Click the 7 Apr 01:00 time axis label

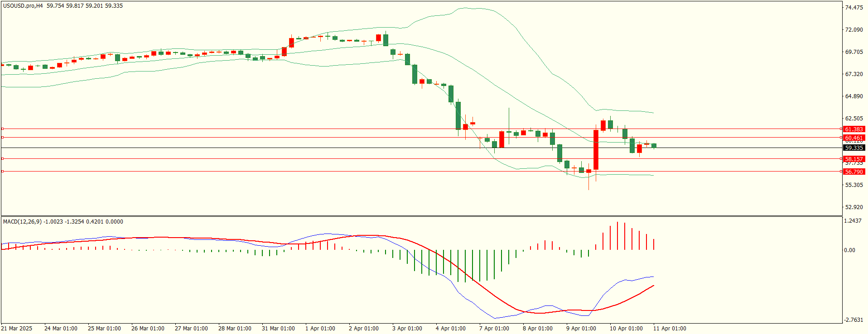click(x=494, y=329)
